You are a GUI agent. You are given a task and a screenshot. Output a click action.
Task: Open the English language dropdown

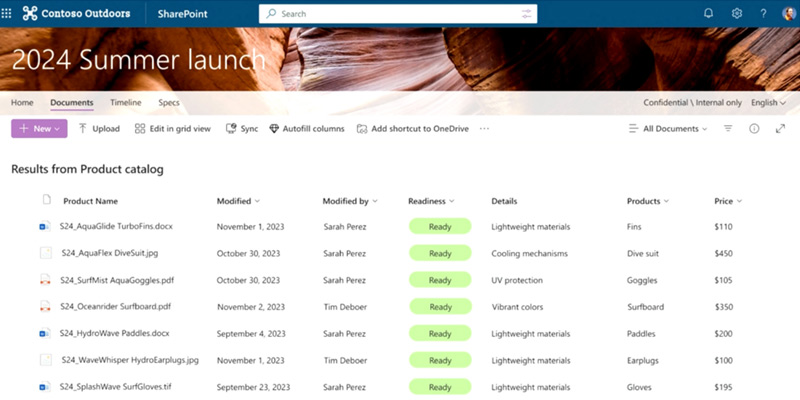(x=768, y=103)
